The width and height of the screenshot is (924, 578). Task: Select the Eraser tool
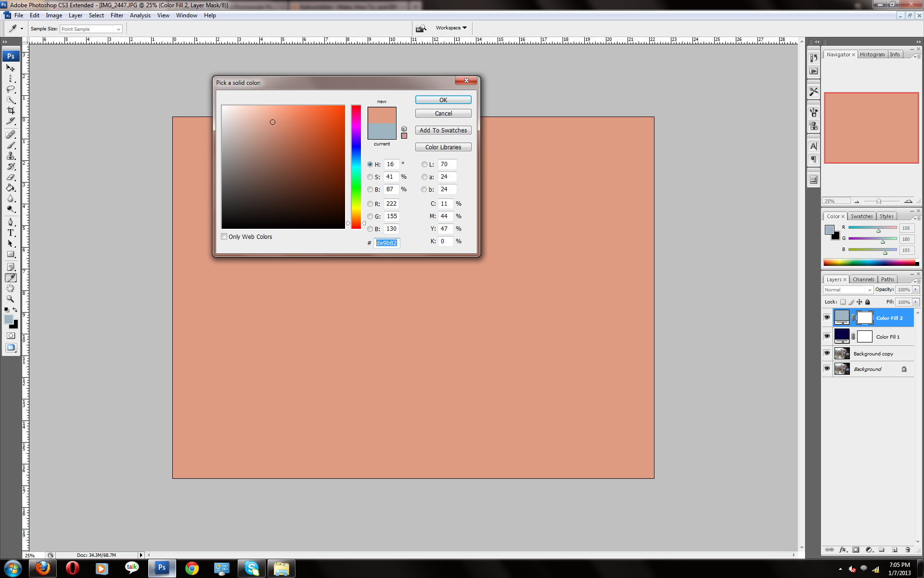[11, 177]
